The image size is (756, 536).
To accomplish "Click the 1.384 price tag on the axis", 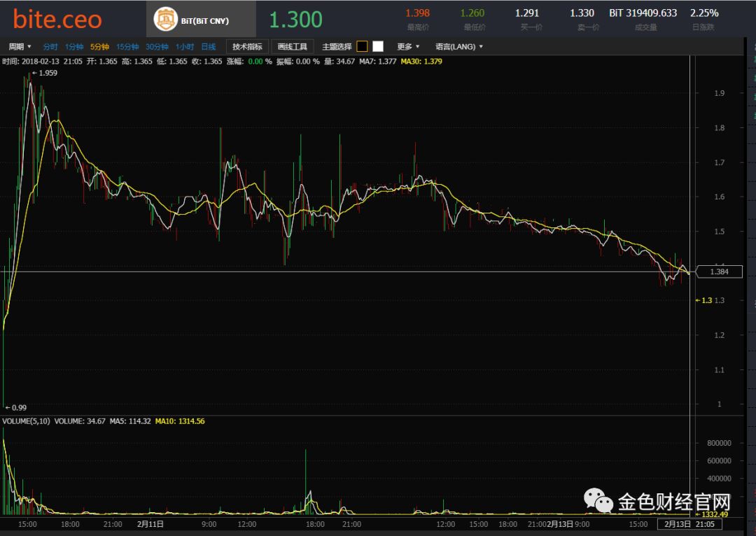I will (x=718, y=271).
